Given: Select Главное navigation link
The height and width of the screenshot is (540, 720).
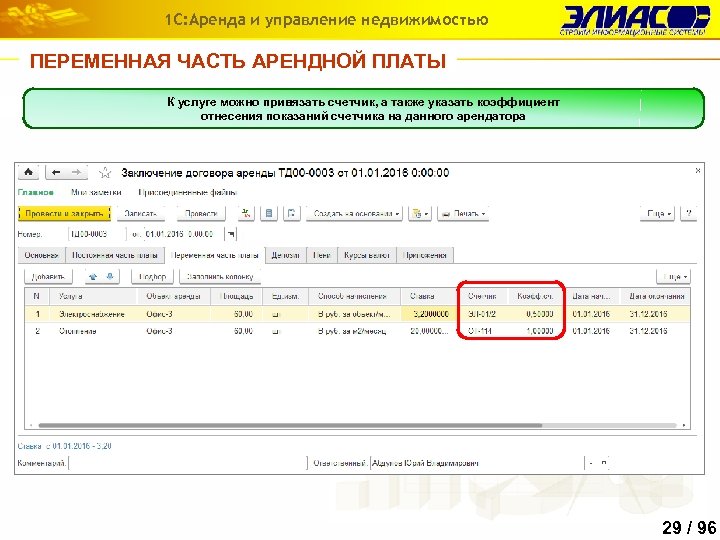Looking at the screenshot, I should (x=36, y=192).
